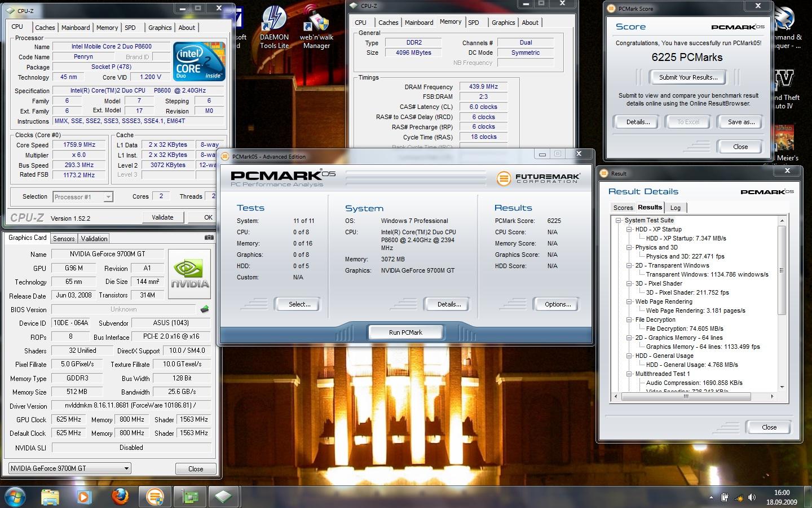The image size is (812, 508).
Task: Select File Decryption: 74.605 MB/s row
Action: pyautogui.click(x=685, y=329)
